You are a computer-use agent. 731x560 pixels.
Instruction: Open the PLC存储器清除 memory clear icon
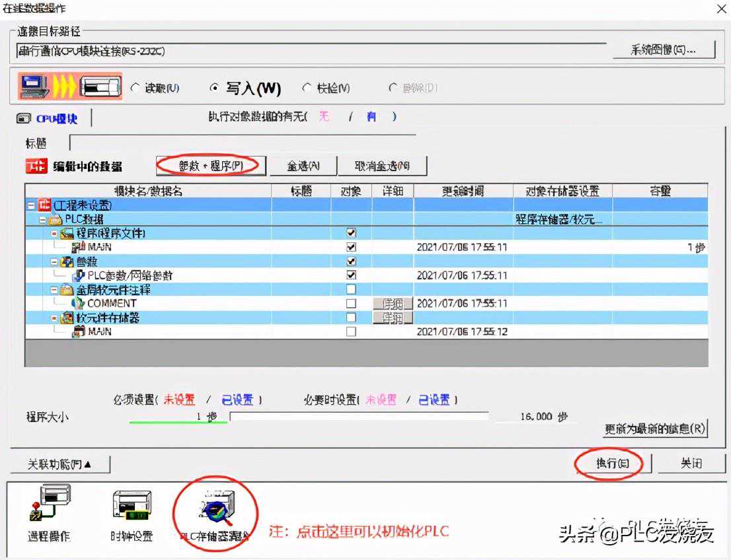coord(214,508)
